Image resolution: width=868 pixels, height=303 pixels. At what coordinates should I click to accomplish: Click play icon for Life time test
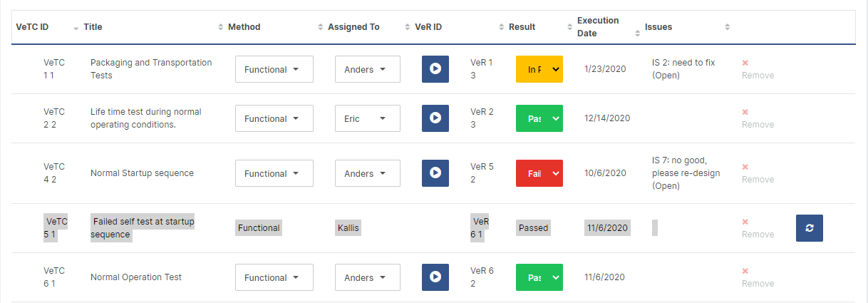point(435,118)
